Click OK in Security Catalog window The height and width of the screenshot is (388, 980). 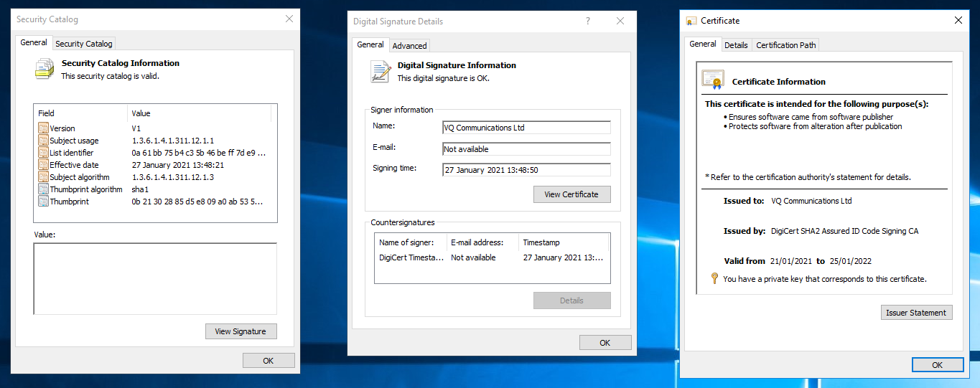click(x=269, y=361)
